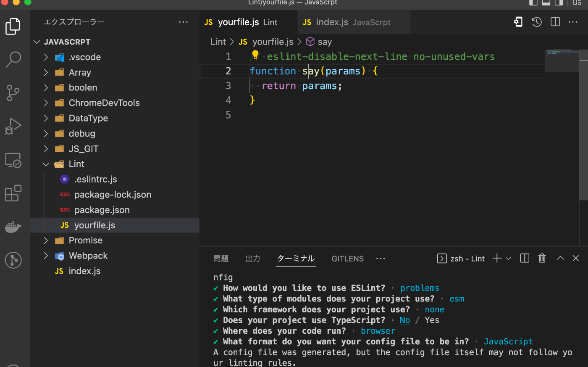Click 'esm' answer in terminal output
The height and width of the screenshot is (367, 588).
(x=457, y=299)
